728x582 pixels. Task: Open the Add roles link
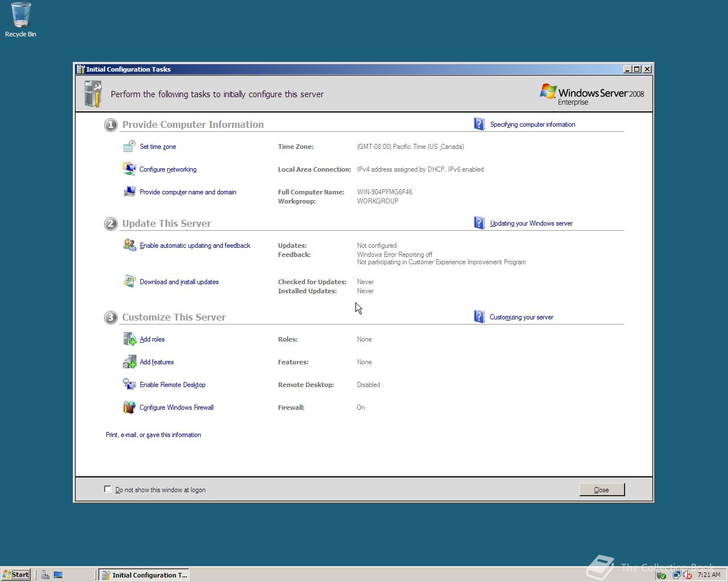[152, 339]
